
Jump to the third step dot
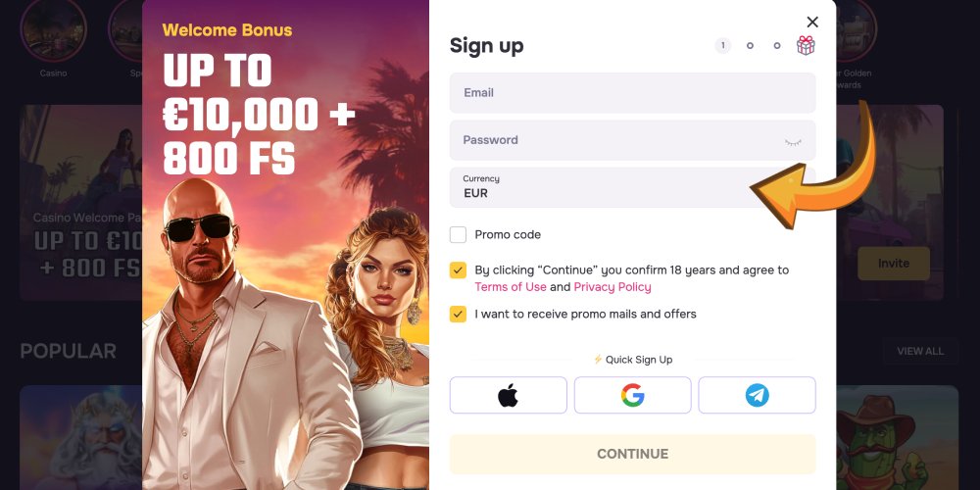777,46
